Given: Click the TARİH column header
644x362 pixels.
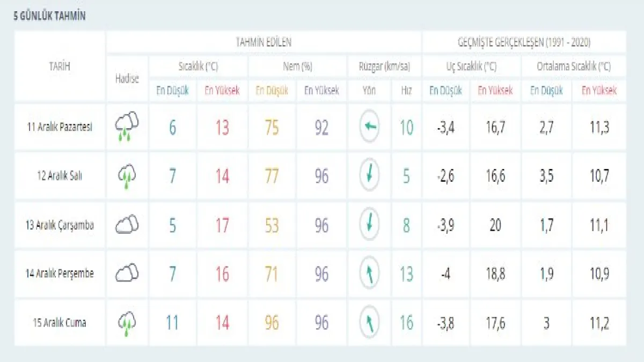Looking at the screenshot, I should tap(59, 67).
